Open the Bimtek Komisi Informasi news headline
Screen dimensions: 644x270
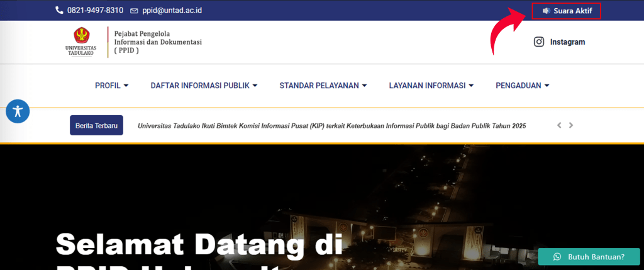point(331,126)
